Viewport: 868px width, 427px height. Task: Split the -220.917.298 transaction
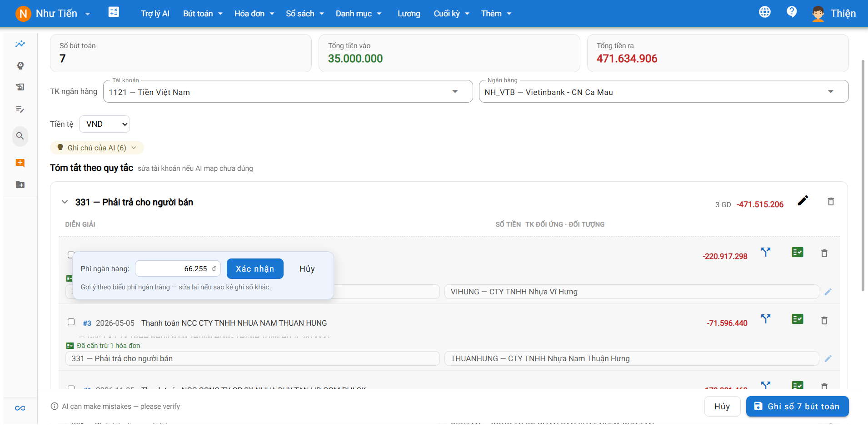click(766, 252)
